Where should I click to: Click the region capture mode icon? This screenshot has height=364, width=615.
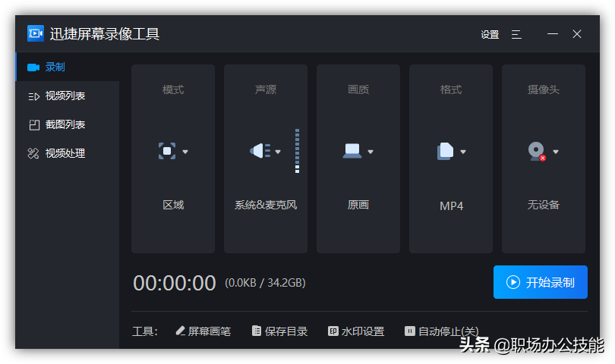point(167,151)
